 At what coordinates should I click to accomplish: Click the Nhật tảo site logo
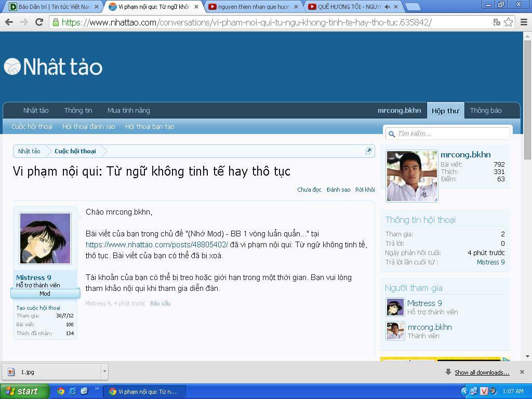point(54,66)
